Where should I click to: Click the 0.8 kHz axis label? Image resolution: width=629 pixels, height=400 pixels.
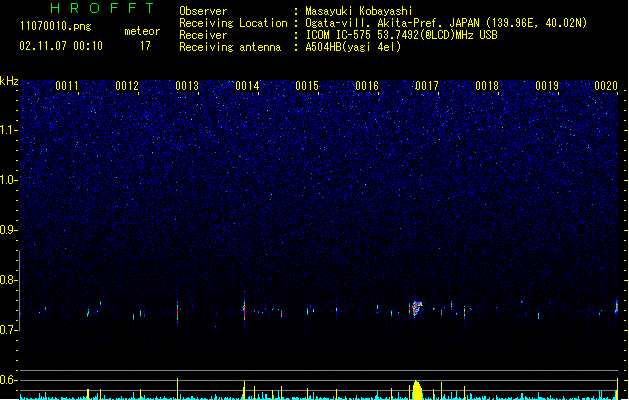[x=9, y=280]
